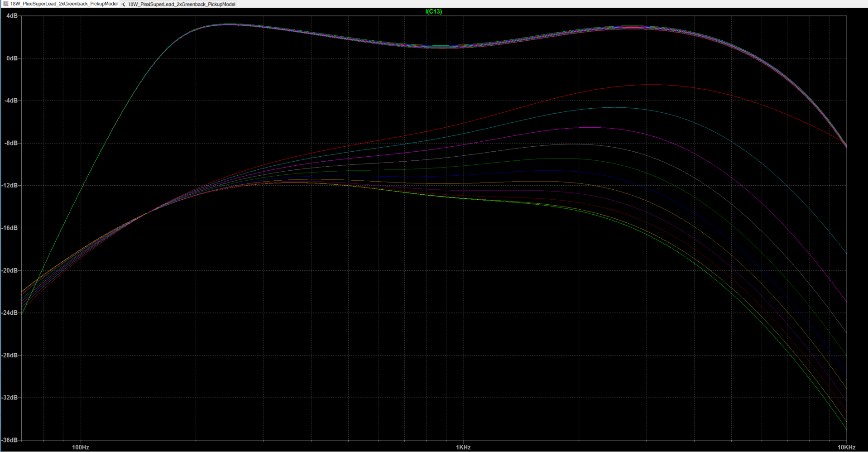Click the 4dB label on vertical axis
This screenshot has height=452, width=868.
click(12, 16)
